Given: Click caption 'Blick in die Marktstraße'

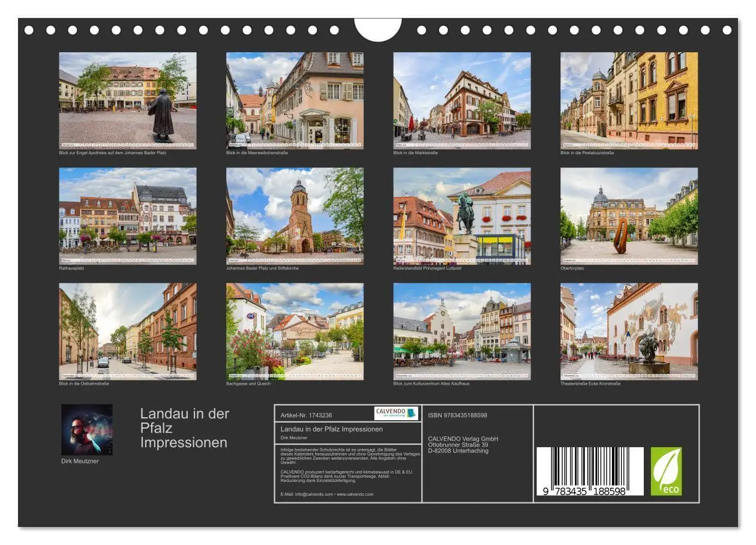Looking at the screenshot, I should [x=416, y=153].
